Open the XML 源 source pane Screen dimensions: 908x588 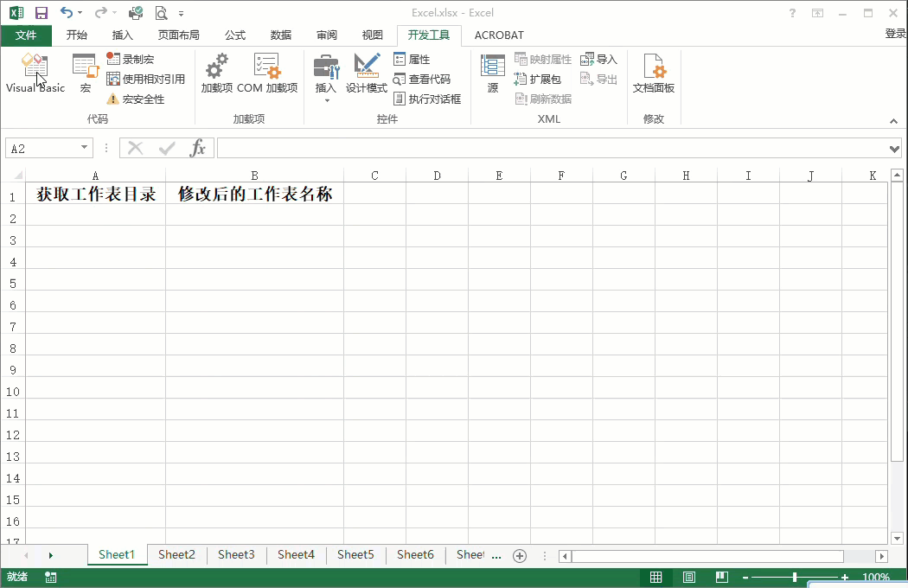point(493,73)
